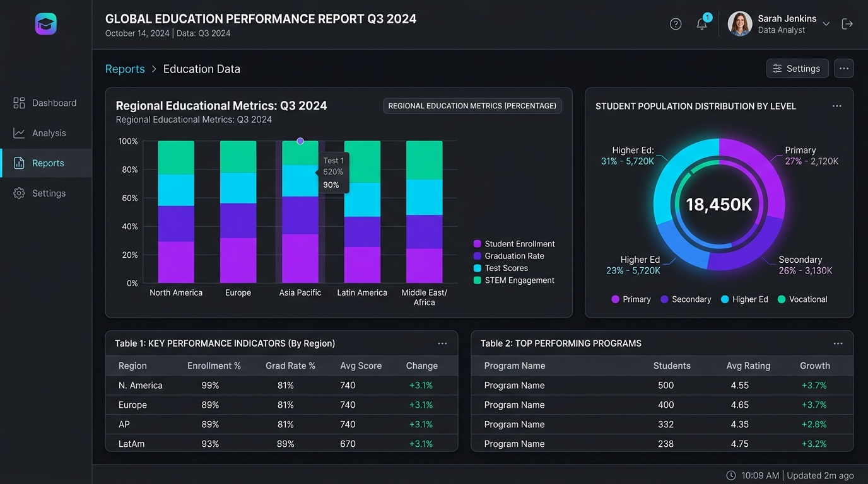Open the Regional Education Metrics (Percentage) selector
The image size is (868, 484).
472,106
